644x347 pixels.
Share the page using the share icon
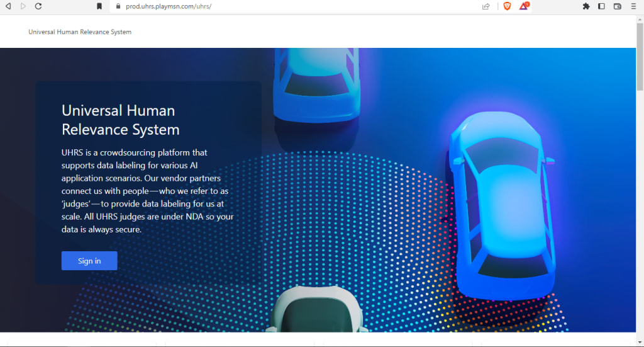tap(486, 6)
